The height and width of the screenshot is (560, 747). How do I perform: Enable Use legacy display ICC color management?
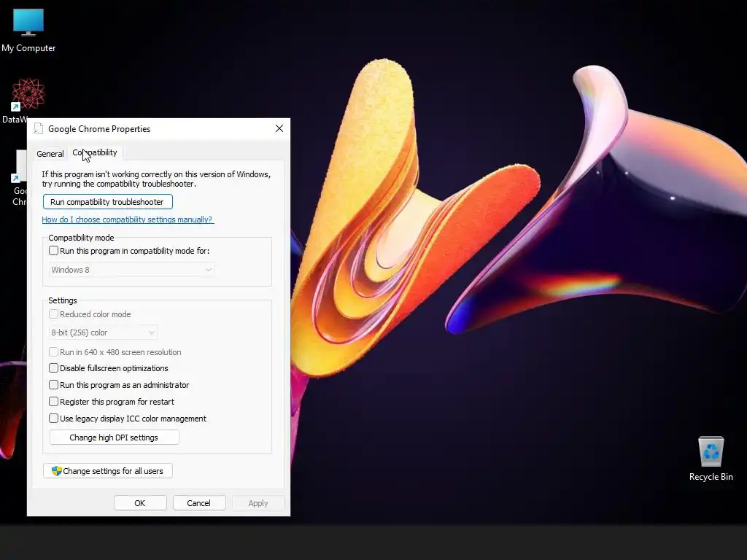click(53, 418)
